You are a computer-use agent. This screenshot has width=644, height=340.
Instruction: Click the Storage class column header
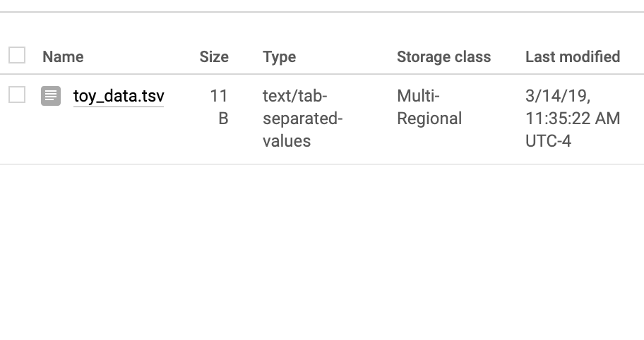pos(443,56)
